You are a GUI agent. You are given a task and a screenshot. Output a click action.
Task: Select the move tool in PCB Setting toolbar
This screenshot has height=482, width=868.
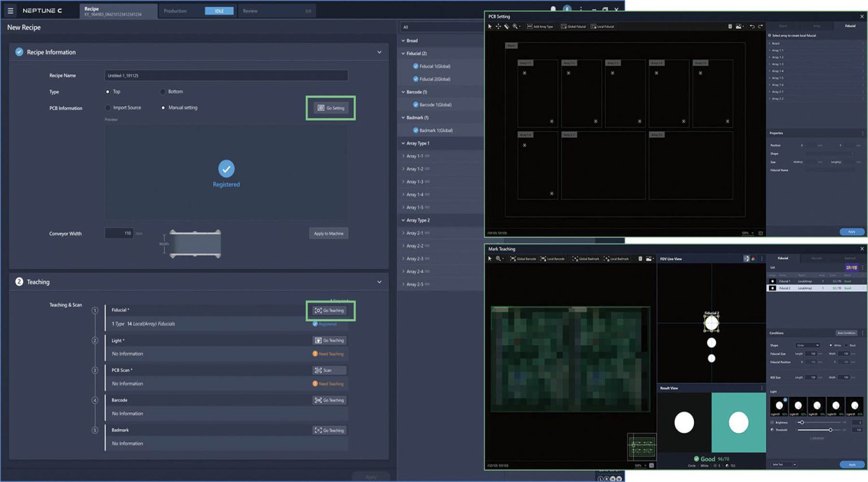click(x=498, y=27)
